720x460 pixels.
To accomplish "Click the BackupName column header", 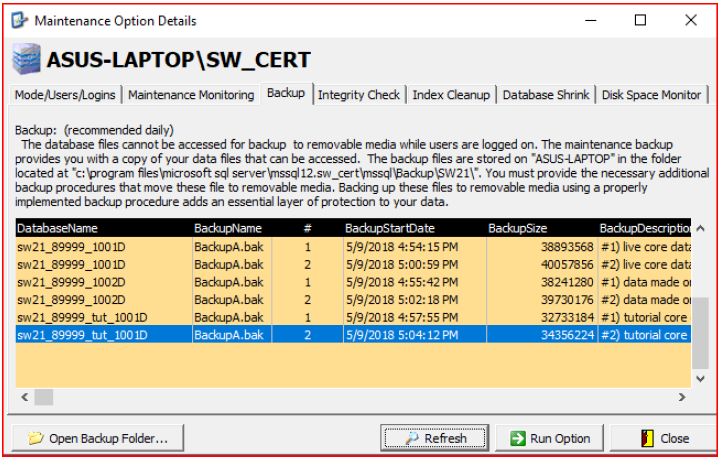I will point(231,228).
